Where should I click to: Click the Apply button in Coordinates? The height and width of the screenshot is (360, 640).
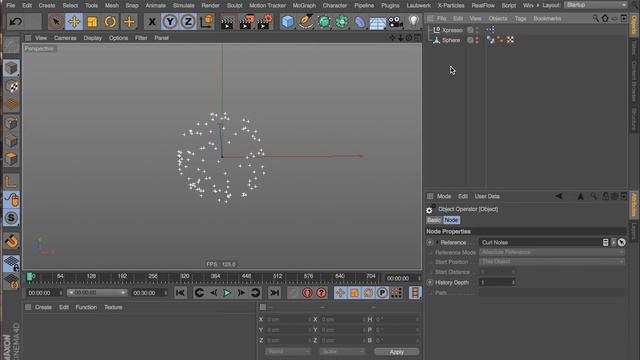(396, 352)
